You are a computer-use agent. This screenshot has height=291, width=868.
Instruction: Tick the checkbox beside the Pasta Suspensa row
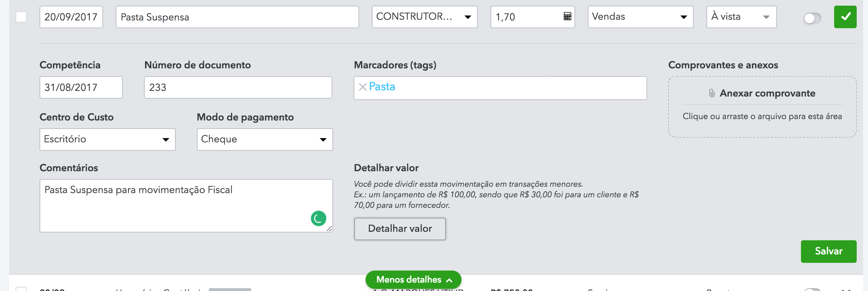(21, 17)
